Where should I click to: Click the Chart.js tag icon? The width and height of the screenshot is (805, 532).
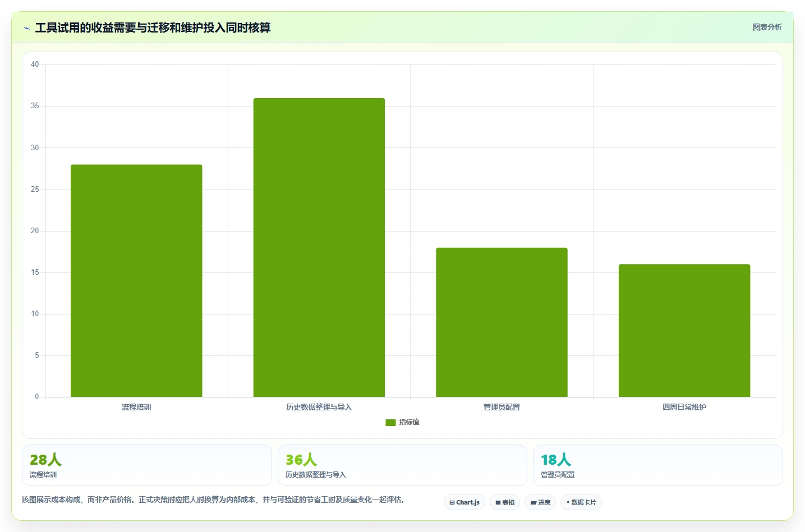click(452, 503)
